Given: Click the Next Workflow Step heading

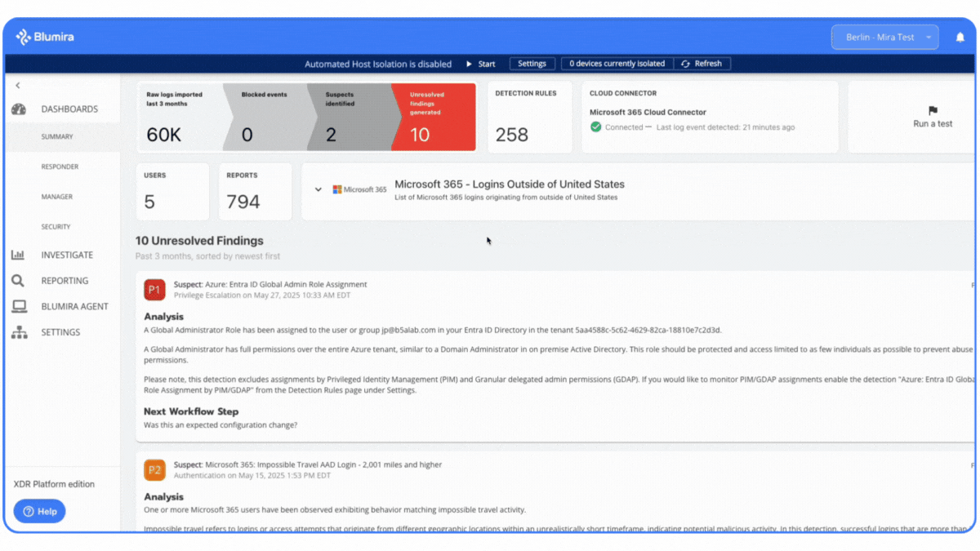Looking at the screenshot, I should [191, 411].
